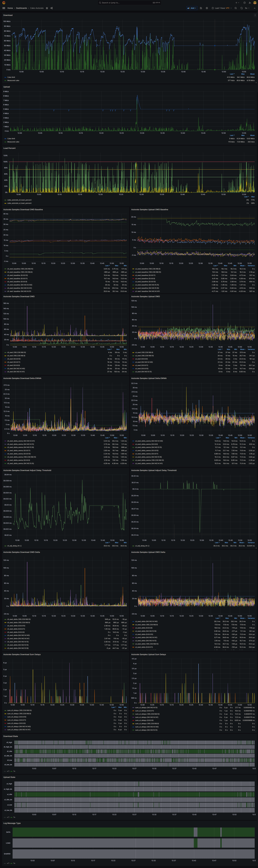Sort Upload OWD Baseline legend by Variance

pos(251,266)
